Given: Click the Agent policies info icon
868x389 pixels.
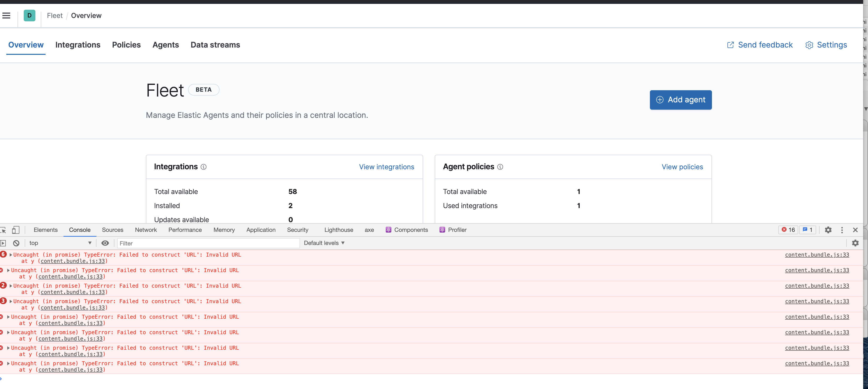Looking at the screenshot, I should point(500,167).
